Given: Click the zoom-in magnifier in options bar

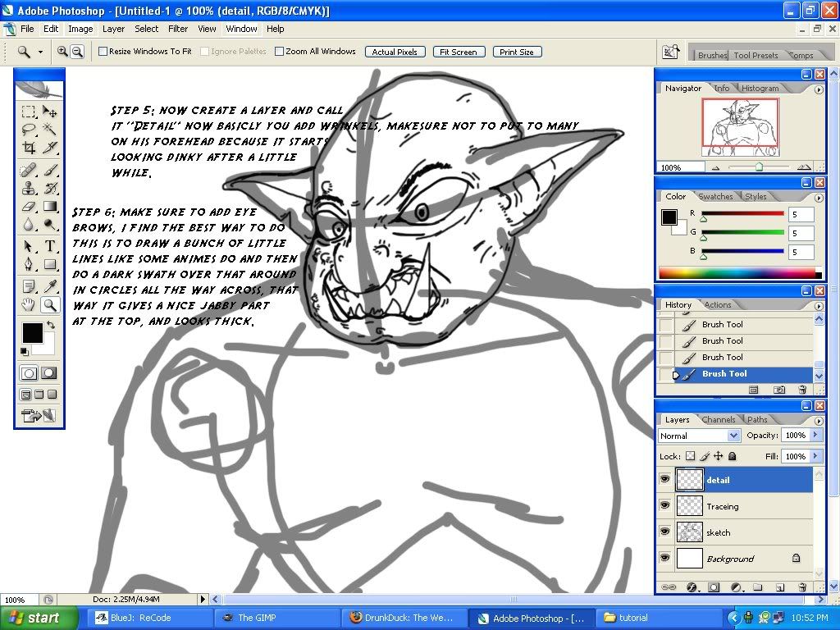Looking at the screenshot, I should pos(62,52).
